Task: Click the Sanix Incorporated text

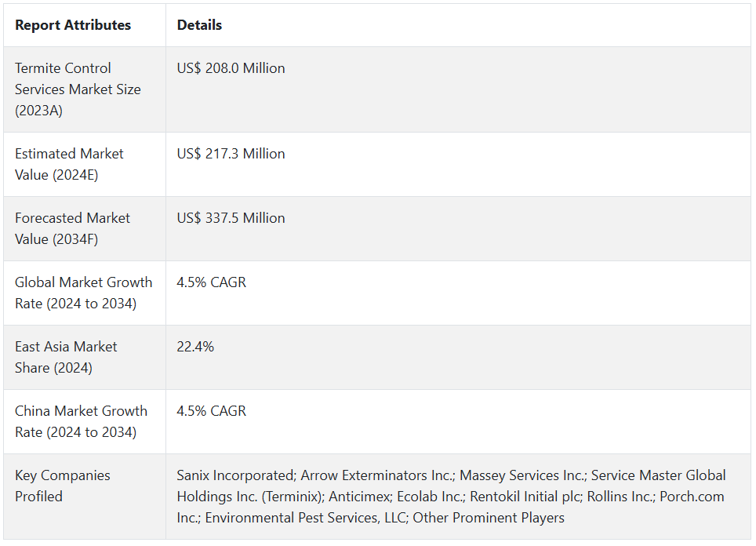Action: click(x=234, y=475)
